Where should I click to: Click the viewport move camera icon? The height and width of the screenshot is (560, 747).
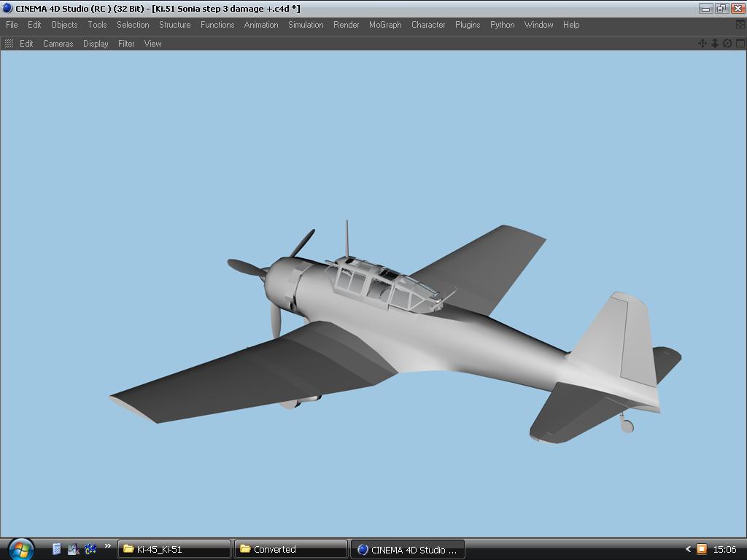pyautogui.click(x=703, y=44)
